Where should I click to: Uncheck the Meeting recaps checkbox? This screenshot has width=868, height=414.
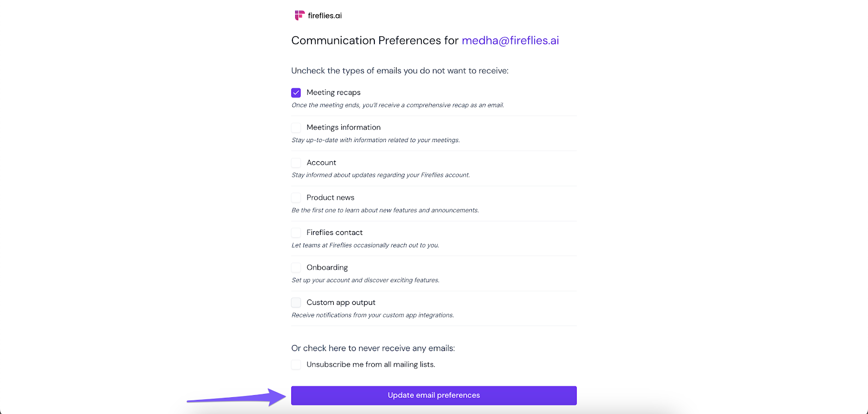[296, 93]
